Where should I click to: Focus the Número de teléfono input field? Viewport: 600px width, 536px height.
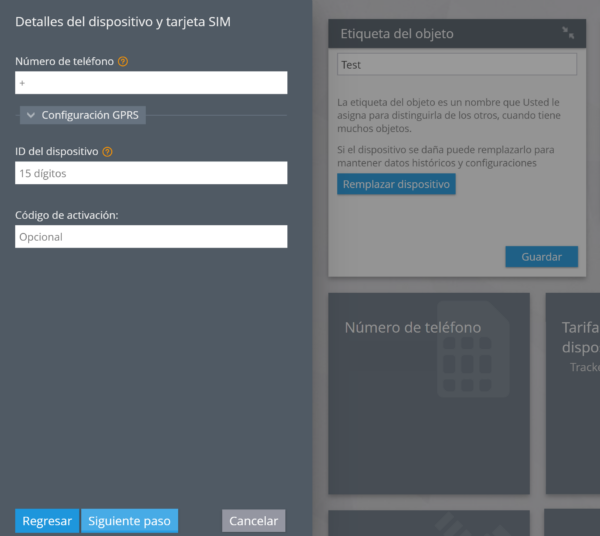pos(151,83)
